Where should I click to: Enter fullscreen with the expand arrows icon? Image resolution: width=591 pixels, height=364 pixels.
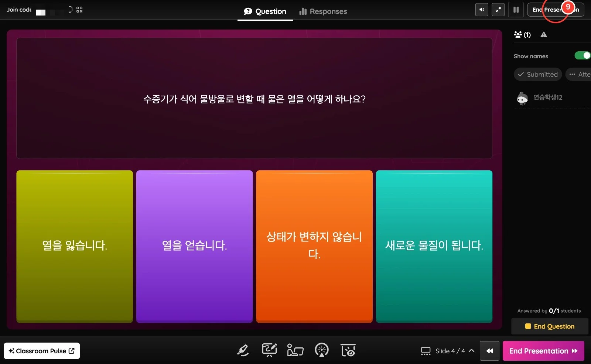[498, 10]
